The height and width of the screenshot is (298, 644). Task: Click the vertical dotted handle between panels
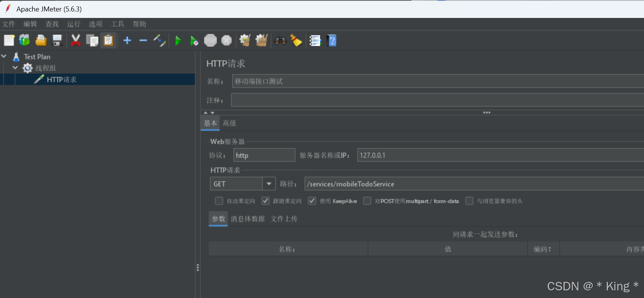tap(198, 267)
